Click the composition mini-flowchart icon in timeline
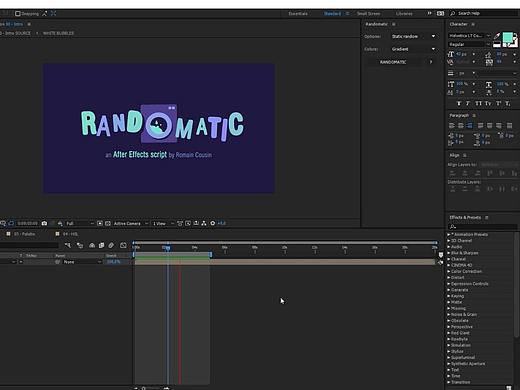The width and height of the screenshot is (520, 390). coord(68,246)
